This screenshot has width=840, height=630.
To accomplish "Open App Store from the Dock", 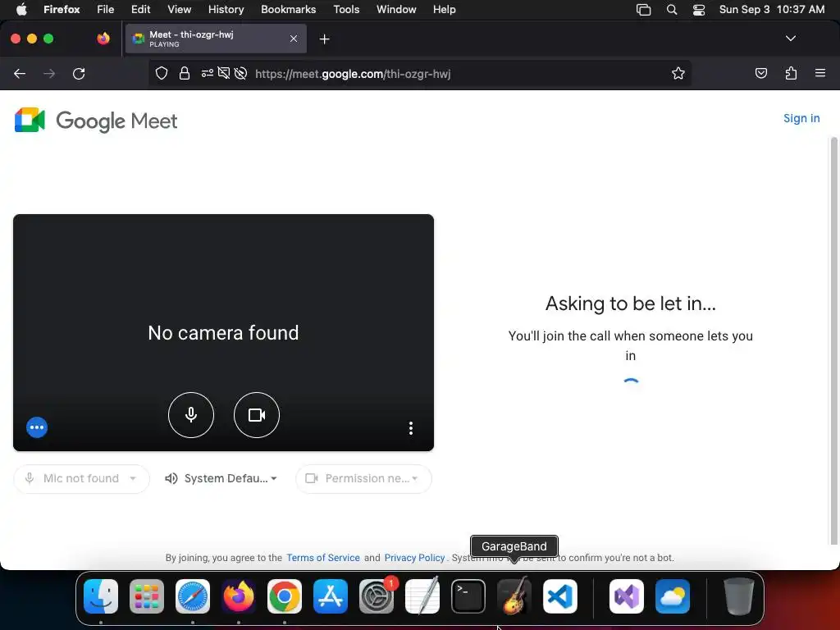I will (x=331, y=596).
